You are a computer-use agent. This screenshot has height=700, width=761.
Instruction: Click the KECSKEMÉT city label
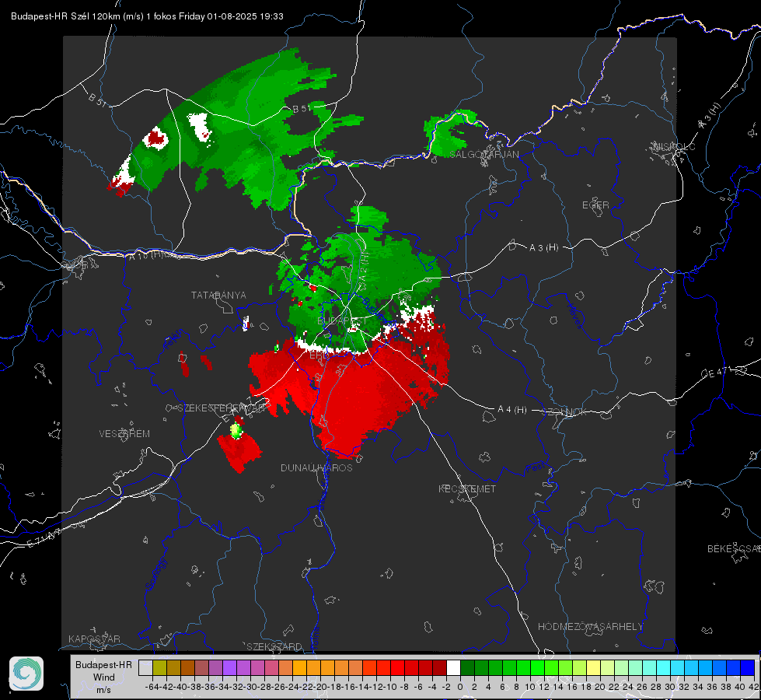(x=467, y=488)
